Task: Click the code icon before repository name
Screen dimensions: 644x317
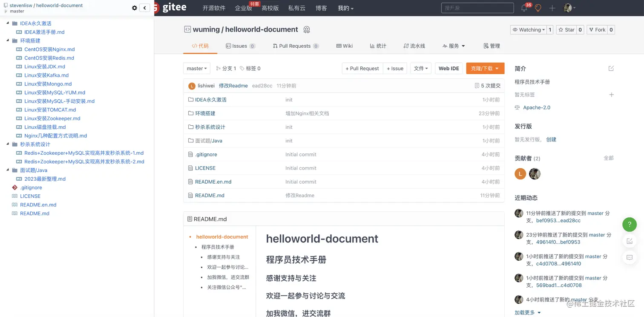Action: [x=187, y=29]
